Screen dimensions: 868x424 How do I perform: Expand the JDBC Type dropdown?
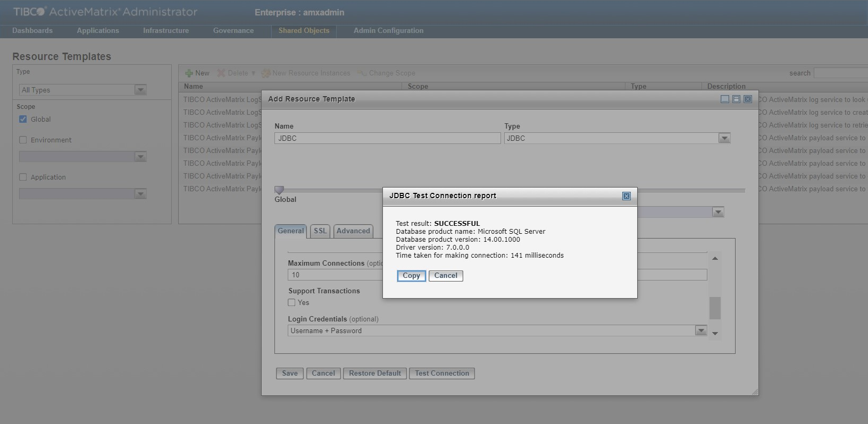pos(724,138)
